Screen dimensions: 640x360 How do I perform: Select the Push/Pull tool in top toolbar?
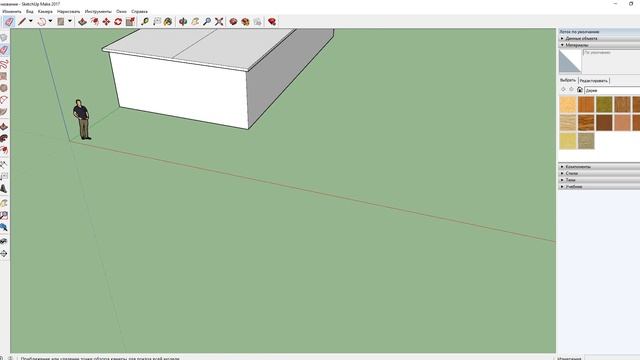[82, 22]
